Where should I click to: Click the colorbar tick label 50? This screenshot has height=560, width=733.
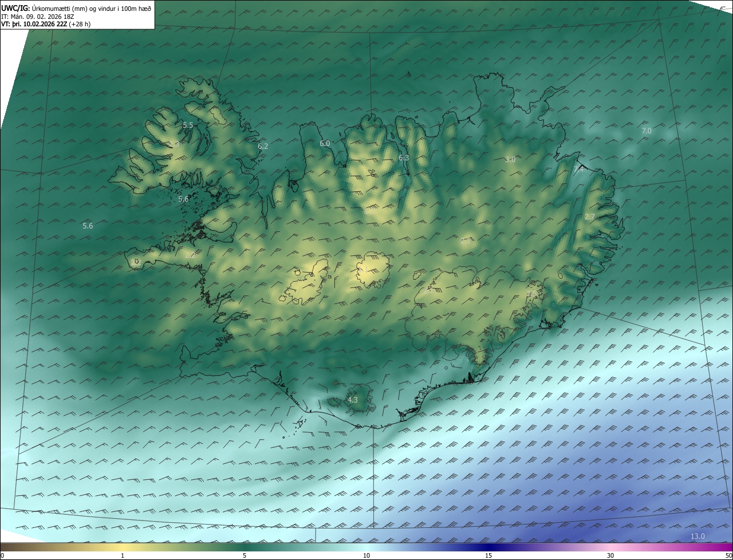[x=728, y=556]
